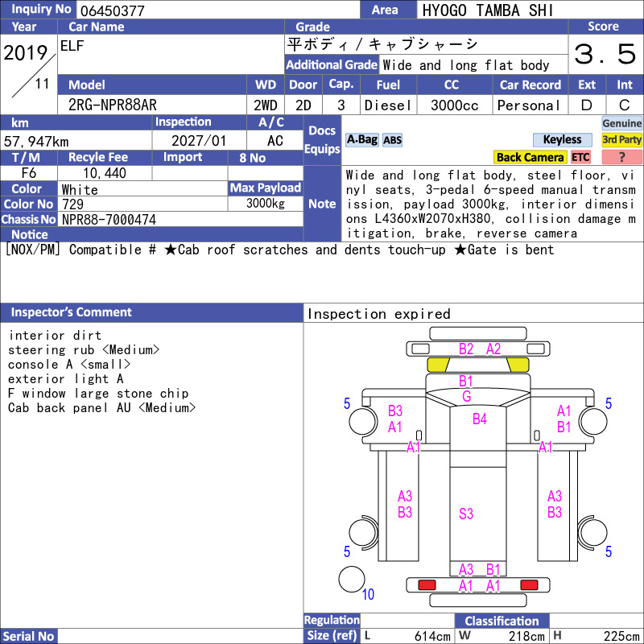Click the Note description paragraph
This screenshot has width=644, height=644.
point(491,204)
